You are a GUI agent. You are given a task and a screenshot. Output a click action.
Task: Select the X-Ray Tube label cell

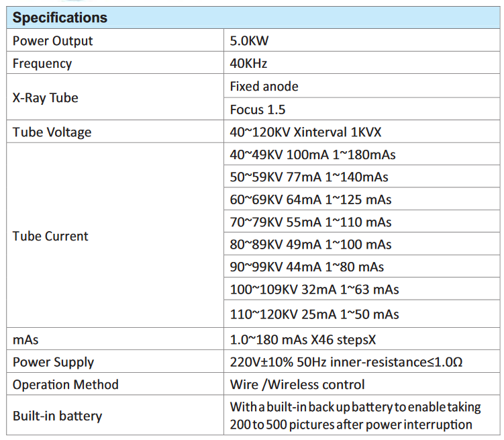point(46,97)
